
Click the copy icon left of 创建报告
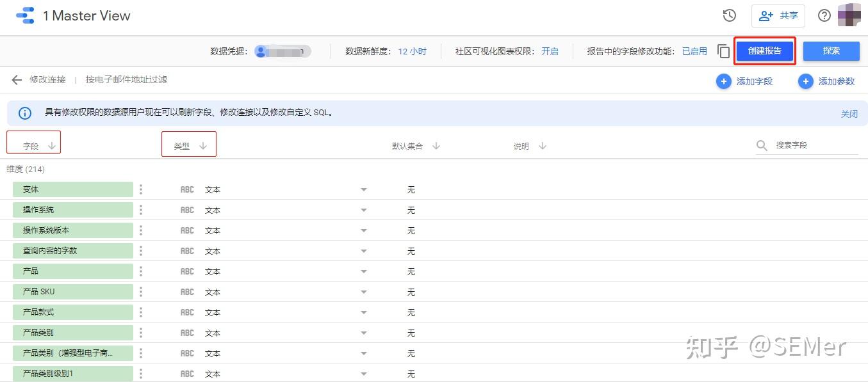click(723, 51)
